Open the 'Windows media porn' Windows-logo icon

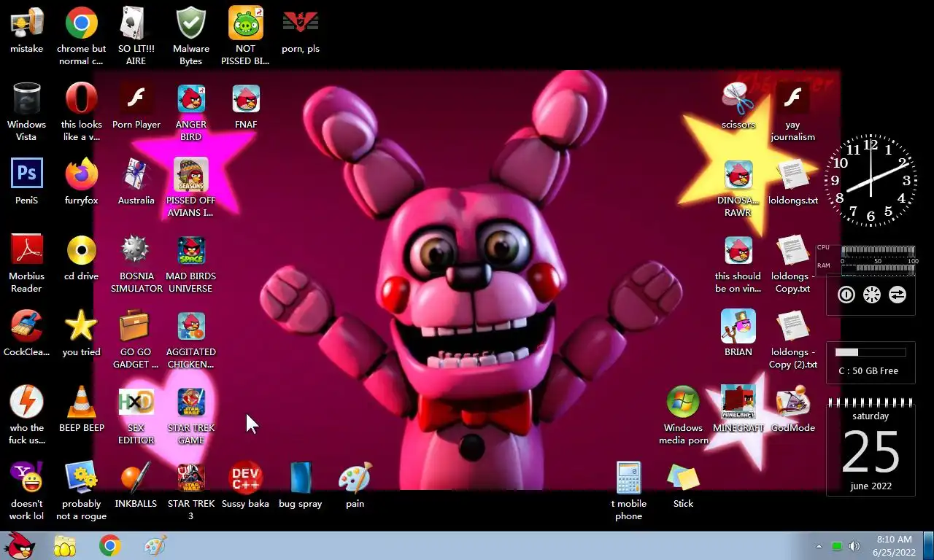click(x=684, y=402)
